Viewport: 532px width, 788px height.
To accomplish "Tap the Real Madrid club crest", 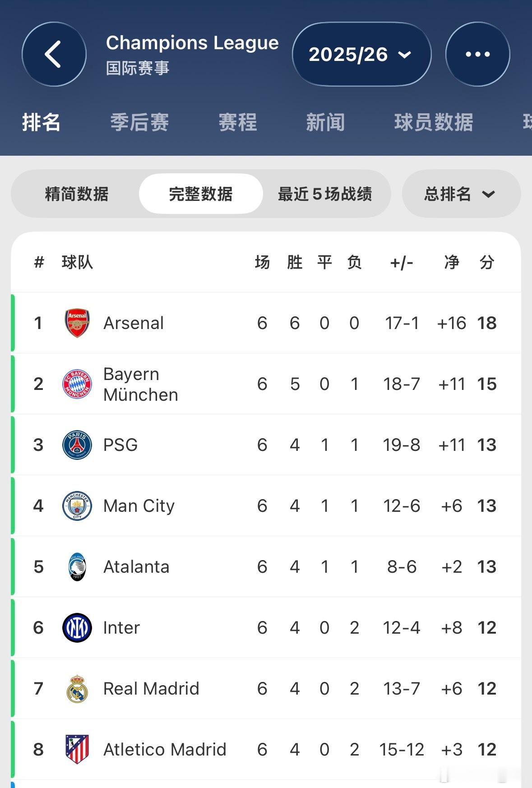I will (77, 689).
